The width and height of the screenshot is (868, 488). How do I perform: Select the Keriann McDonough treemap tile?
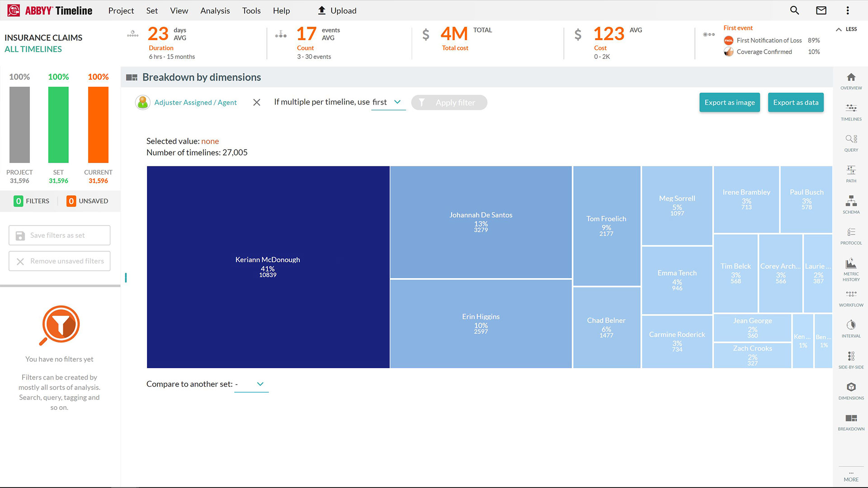click(268, 267)
